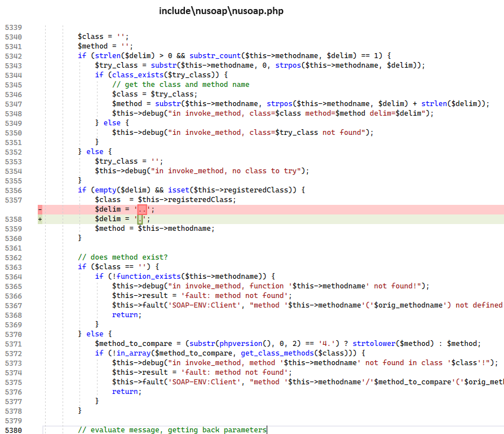Click the minus marker on the removed line
The image size is (504, 434).
[39, 209]
